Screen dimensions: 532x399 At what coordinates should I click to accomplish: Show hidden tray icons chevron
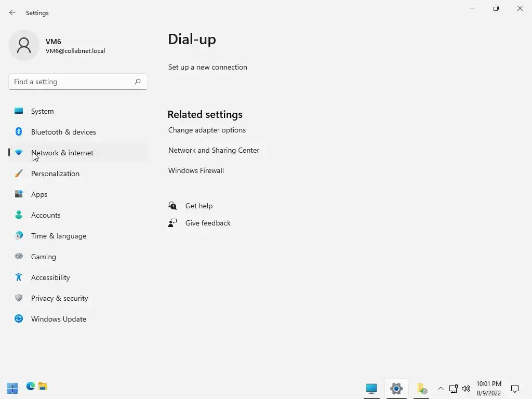click(x=441, y=389)
